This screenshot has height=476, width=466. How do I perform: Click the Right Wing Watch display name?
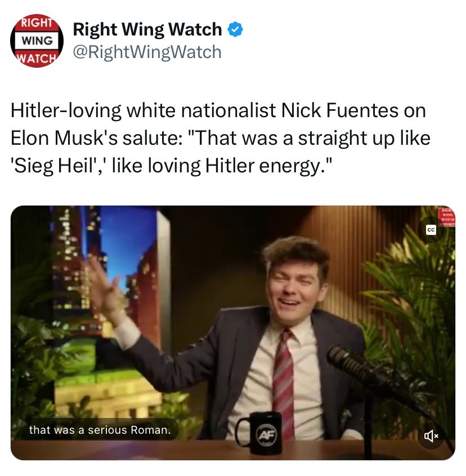click(147, 29)
